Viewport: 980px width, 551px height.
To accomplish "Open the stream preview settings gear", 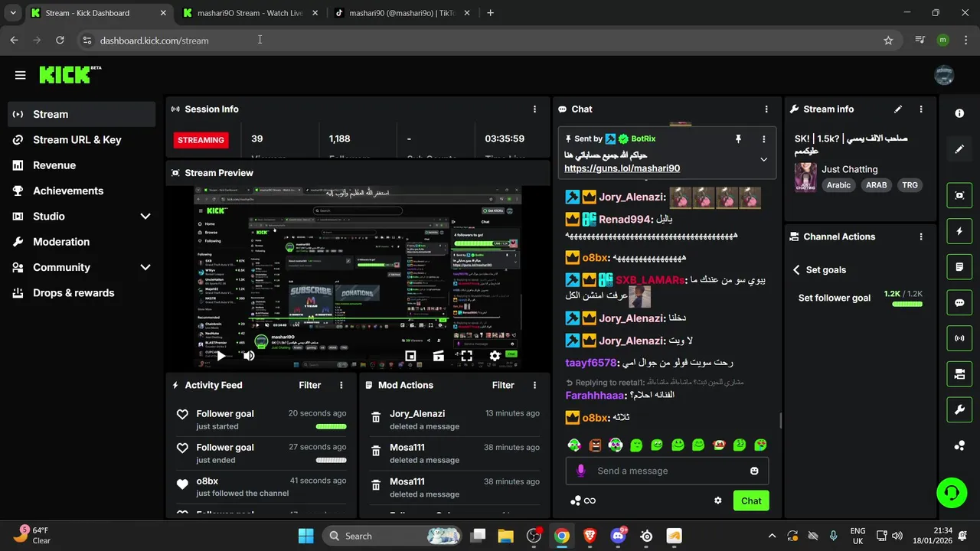I will tap(495, 356).
